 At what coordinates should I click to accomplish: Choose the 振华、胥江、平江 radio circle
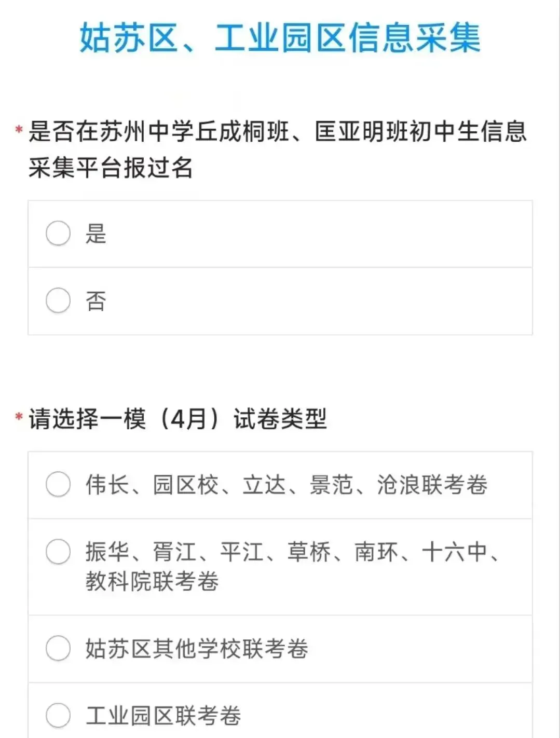58,552
